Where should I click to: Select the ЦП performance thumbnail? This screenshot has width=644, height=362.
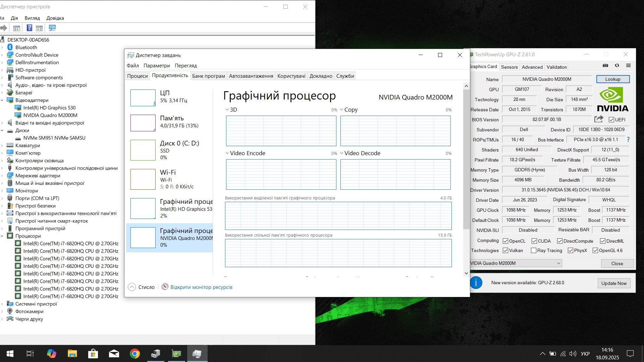(143, 98)
